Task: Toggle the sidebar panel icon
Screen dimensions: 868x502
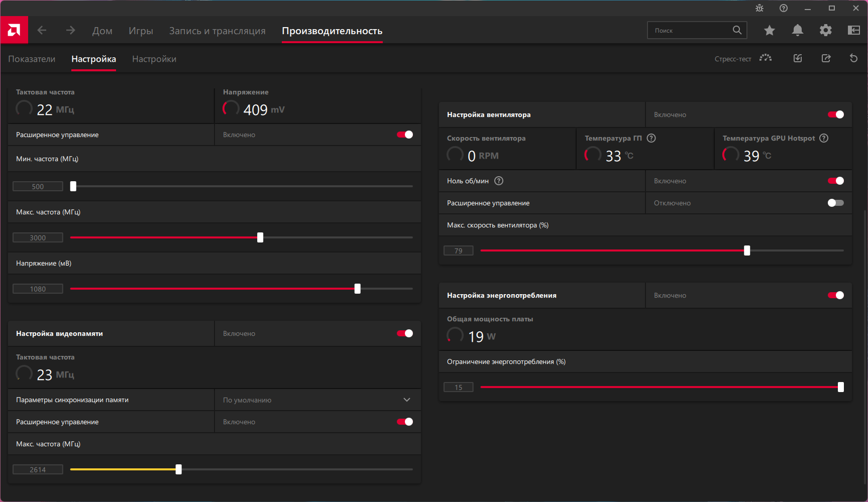Action: point(854,31)
